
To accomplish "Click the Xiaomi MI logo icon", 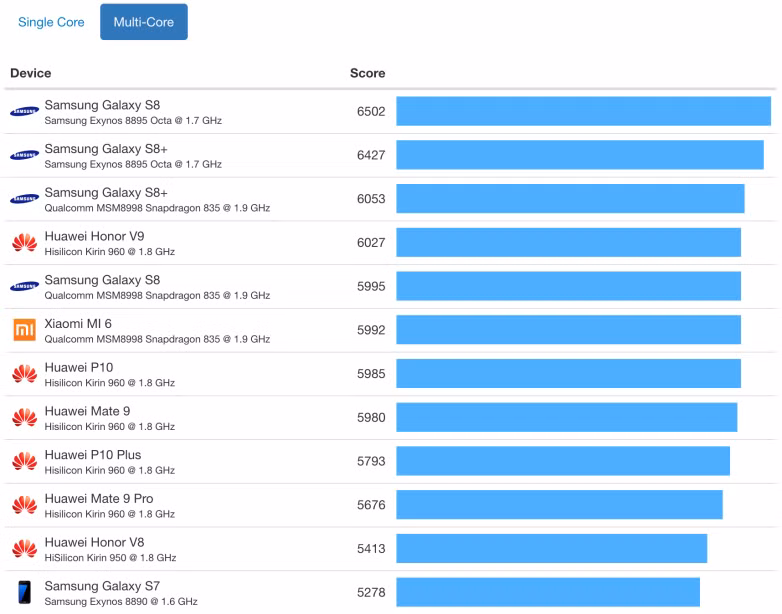I will (x=25, y=330).
